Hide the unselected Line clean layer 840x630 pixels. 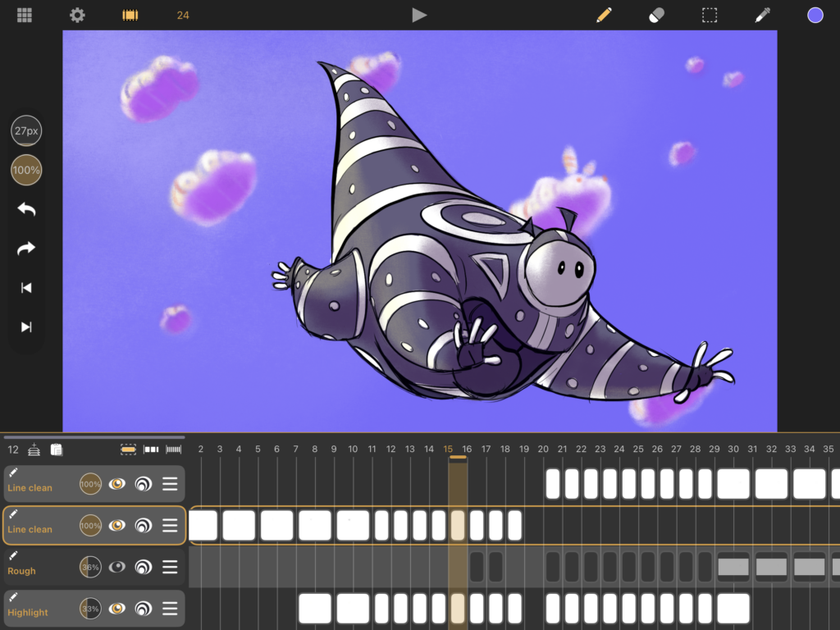pos(116,484)
